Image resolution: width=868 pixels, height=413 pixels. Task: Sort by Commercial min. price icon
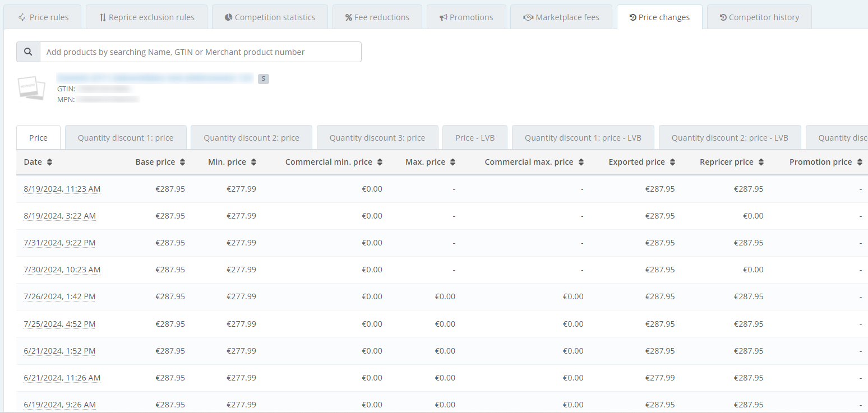(380, 162)
